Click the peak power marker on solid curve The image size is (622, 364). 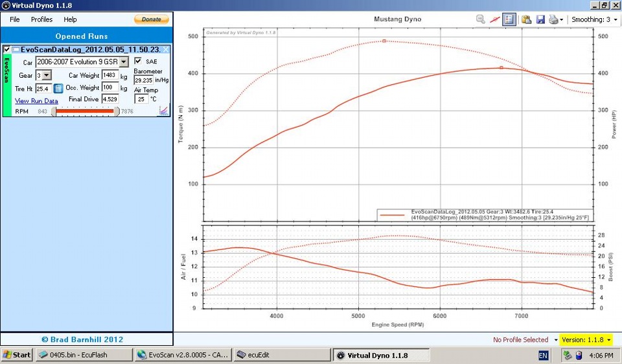coord(501,68)
